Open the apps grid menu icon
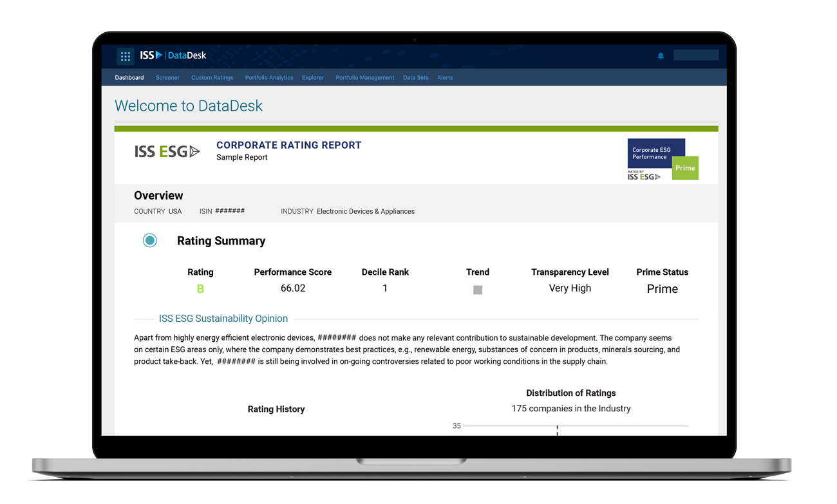 point(126,56)
